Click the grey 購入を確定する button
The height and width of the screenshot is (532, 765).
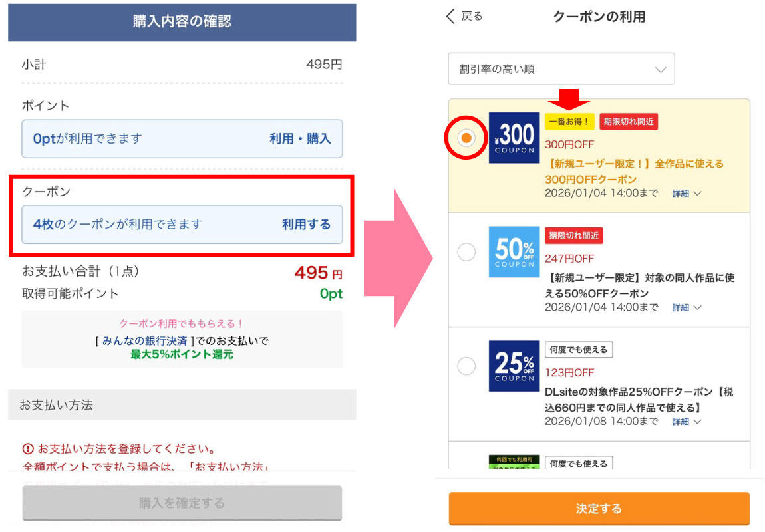coord(182,503)
